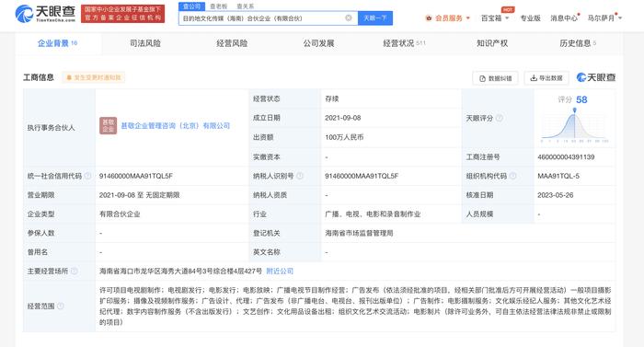Screen dimensions: 644x347
Task: Click the registration number 460000004391139
Action: (566, 157)
